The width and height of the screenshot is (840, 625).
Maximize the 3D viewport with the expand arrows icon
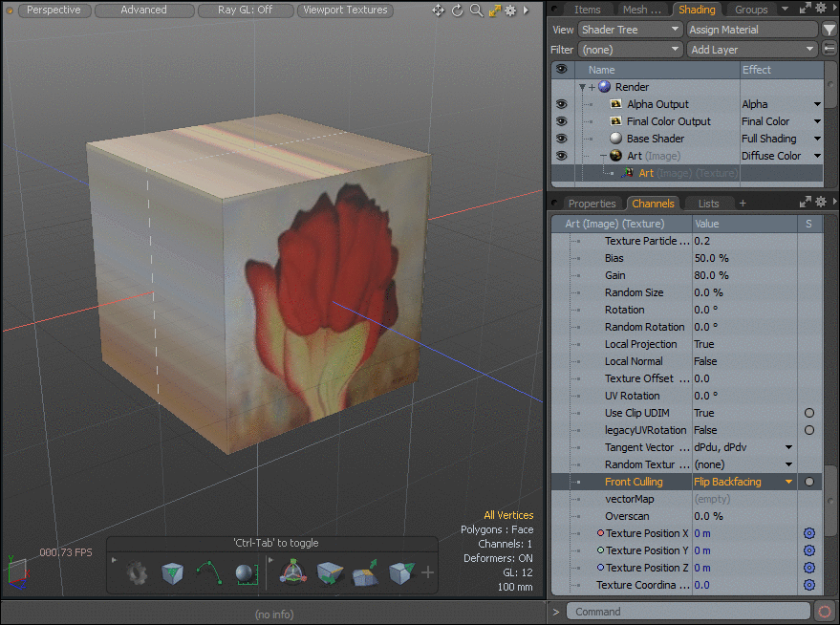pyautogui.click(x=495, y=11)
